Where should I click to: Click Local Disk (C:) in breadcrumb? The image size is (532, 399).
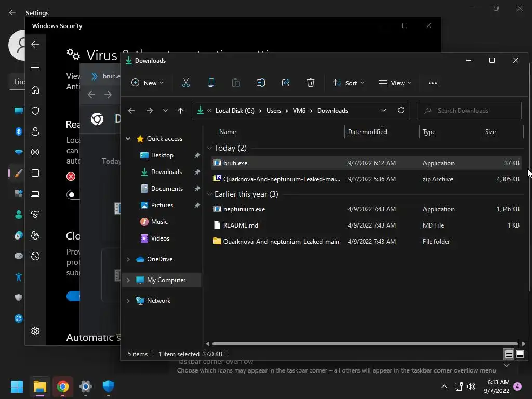click(235, 111)
